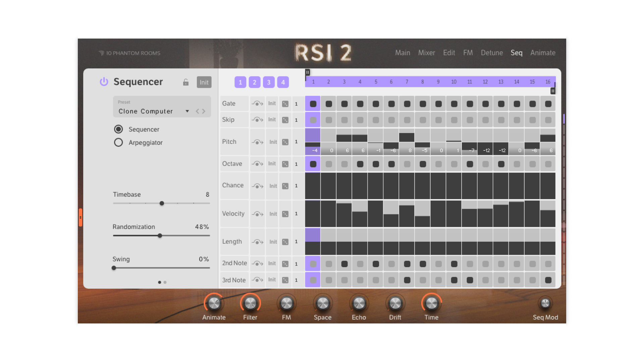This screenshot has width=644, height=362.
Task: Click the dice icon in the 3rd Note row
Action: 285,280
